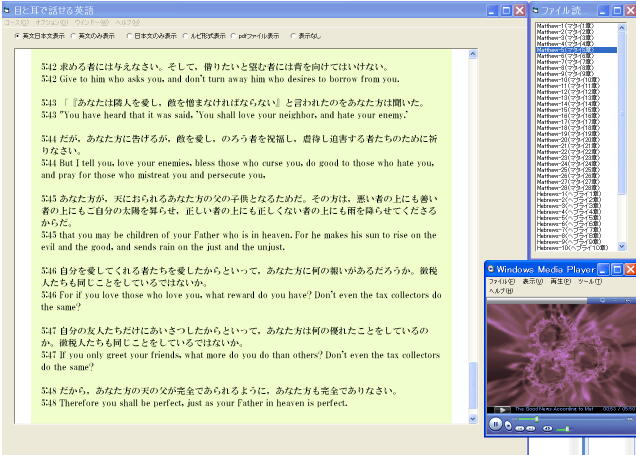The image size is (636, 455).
Task: Select pdfファイル表示 radio option
Action: click(x=255, y=36)
